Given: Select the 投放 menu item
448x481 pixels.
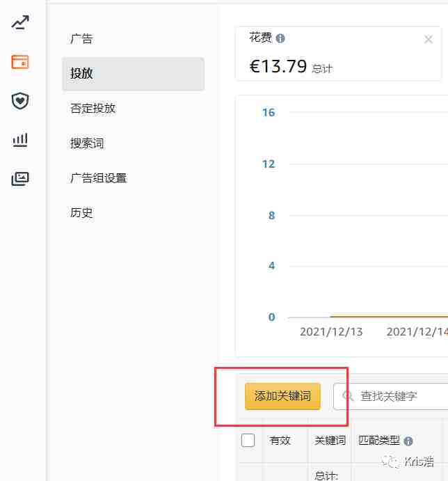Looking at the screenshot, I should (133, 74).
